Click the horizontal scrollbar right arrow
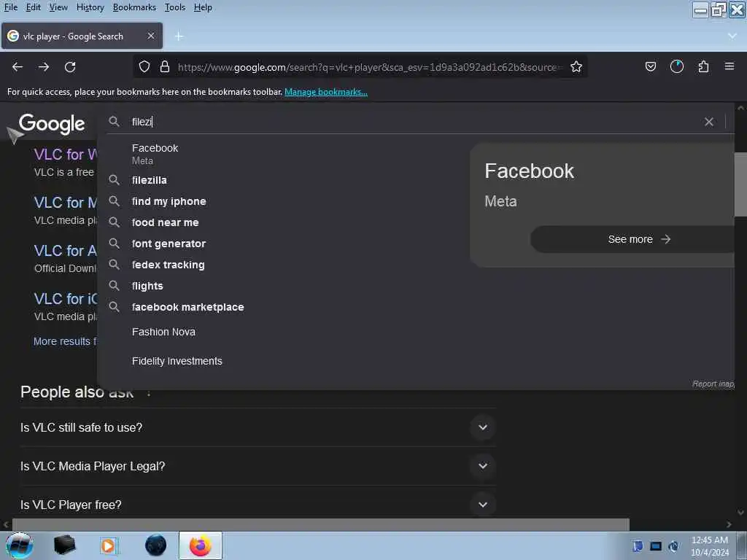 pos(729,524)
